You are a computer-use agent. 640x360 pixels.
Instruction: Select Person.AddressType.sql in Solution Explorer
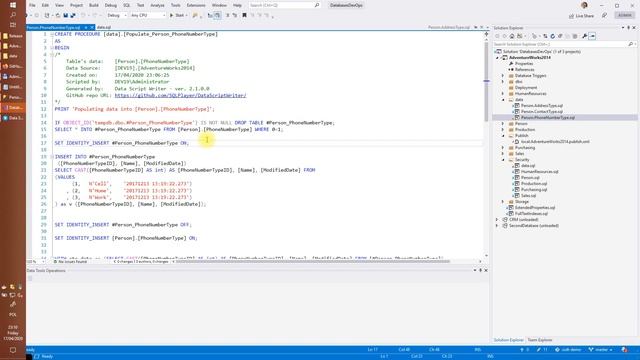point(542,106)
